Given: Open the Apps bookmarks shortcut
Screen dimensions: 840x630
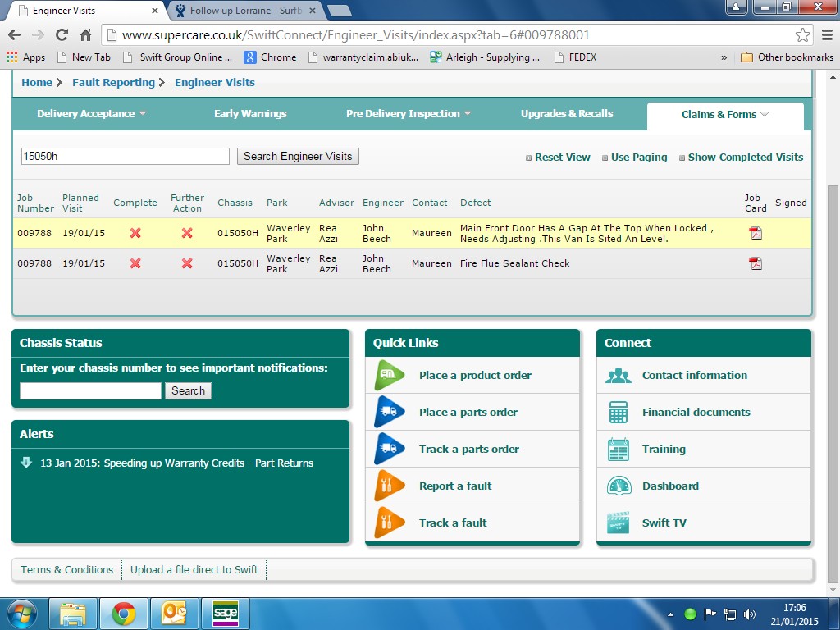Looking at the screenshot, I should (25, 57).
